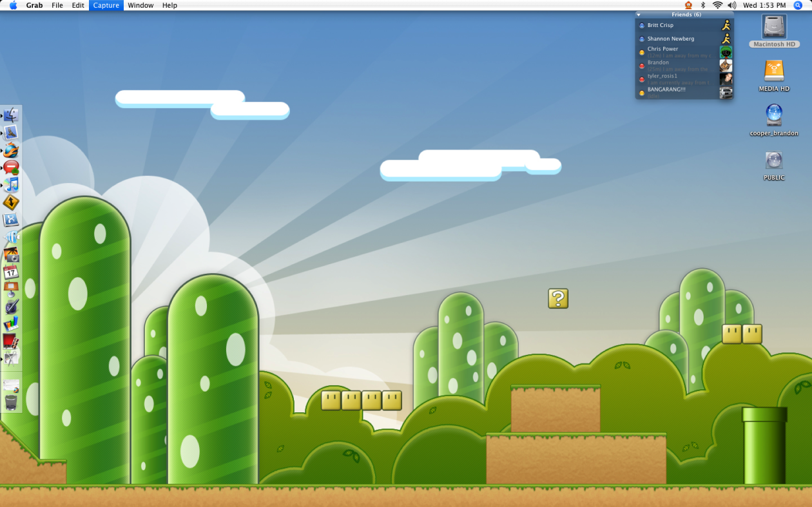Click Brandon's cat avatar picture
Image resolution: width=812 pixels, height=507 pixels.
click(726, 66)
